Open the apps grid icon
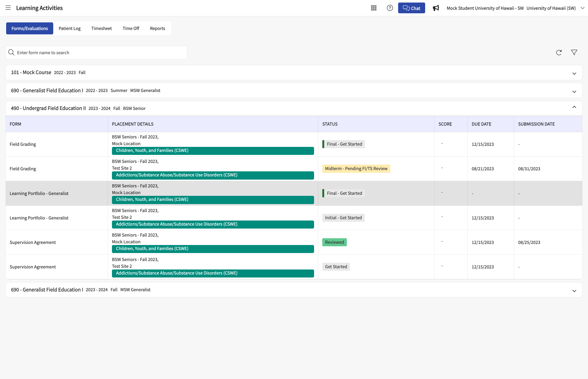Viewport: 588px width, 379px height. [373, 8]
